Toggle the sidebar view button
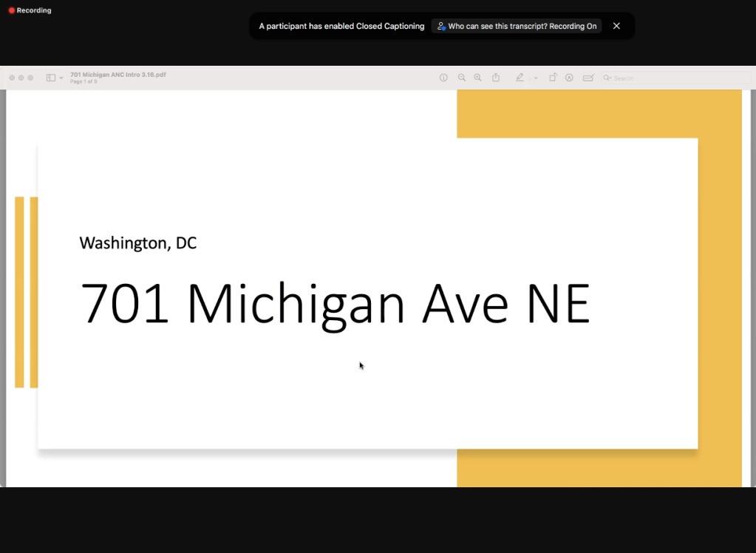Viewport: 756px width, 553px height. click(51, 78)
